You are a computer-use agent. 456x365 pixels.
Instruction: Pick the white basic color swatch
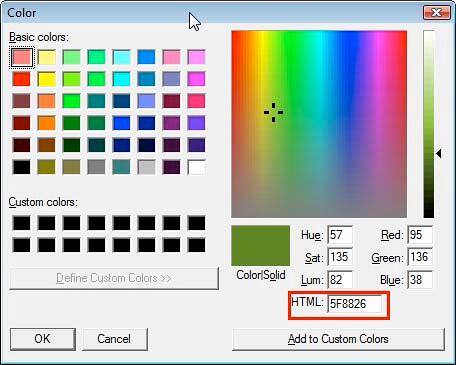point(196,167)
